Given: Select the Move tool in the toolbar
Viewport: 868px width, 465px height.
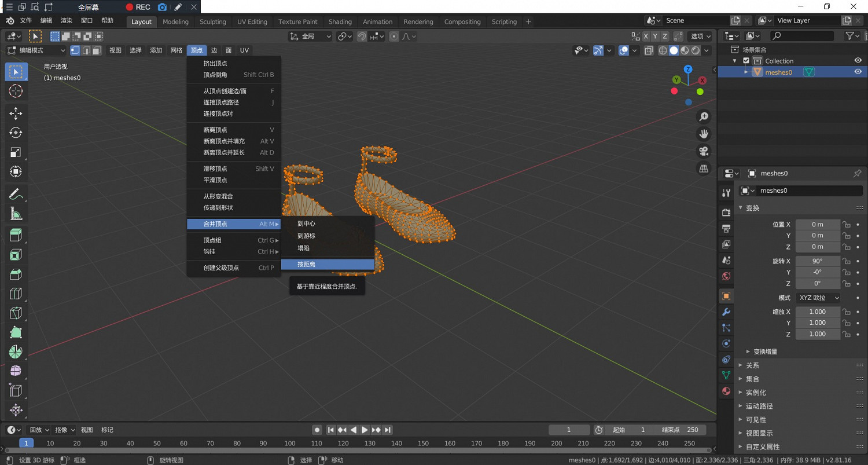Looking at the screenshot, I should 16,113.
